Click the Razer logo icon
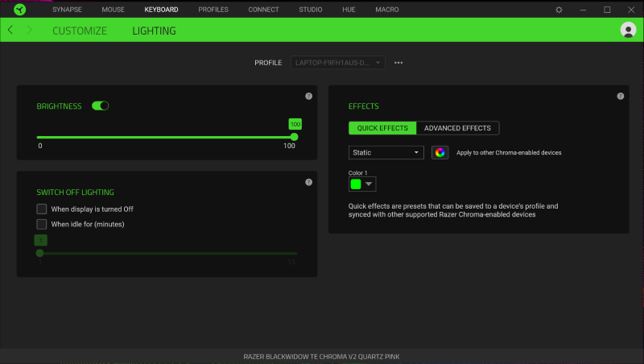The image size is (644, 364). pyautogui.click(x=19, y=10)
